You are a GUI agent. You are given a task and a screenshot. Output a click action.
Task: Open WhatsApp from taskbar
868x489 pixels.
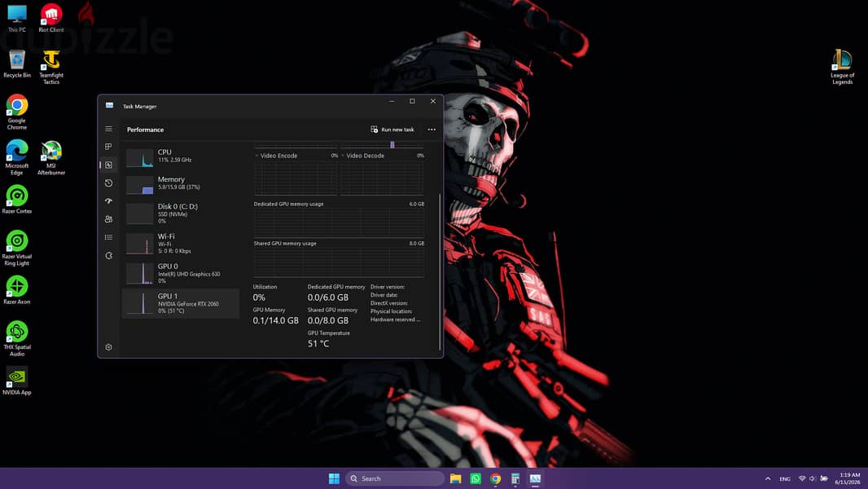coord(476,478)
